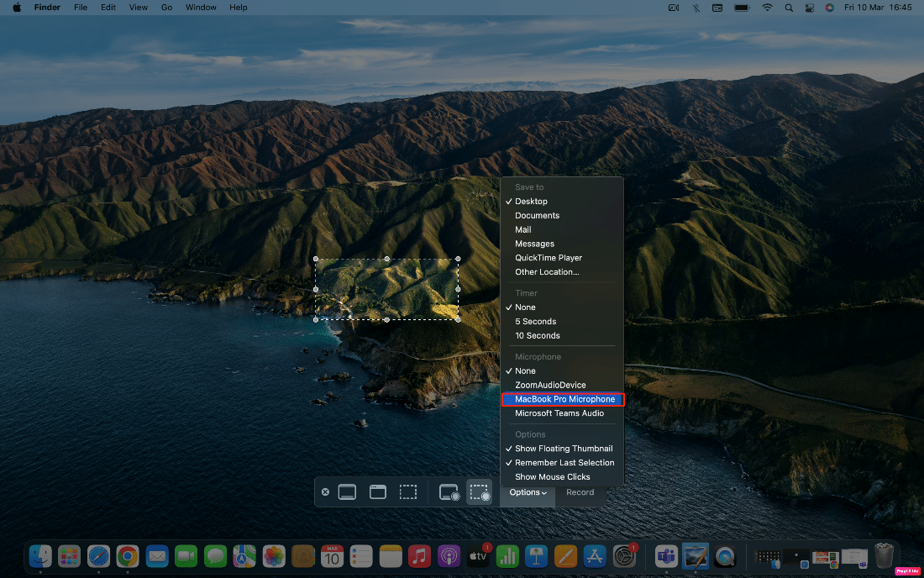924x578 pixels.
Task: Open Launchpad from the Dock
Action: [70, 555]
